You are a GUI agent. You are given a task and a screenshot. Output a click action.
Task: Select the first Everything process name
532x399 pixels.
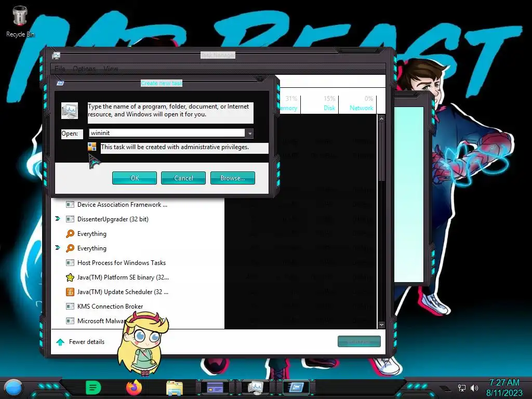click(x=91, y=234)
